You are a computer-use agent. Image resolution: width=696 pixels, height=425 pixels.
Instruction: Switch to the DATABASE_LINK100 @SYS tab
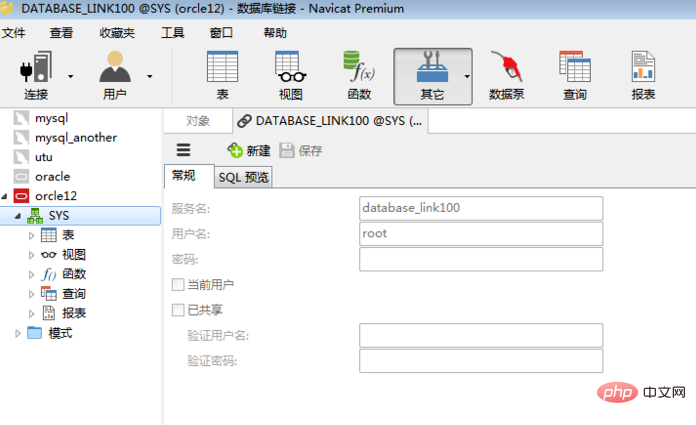330,121
